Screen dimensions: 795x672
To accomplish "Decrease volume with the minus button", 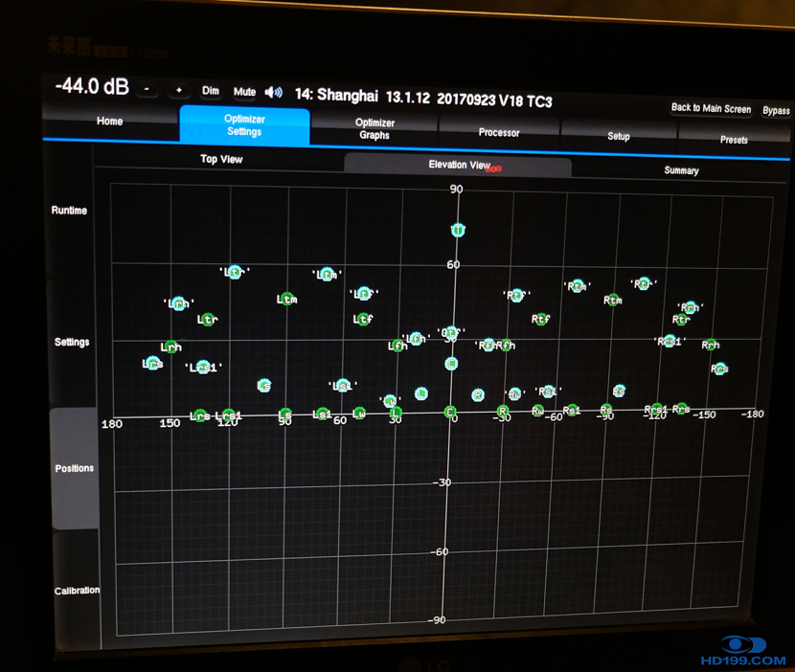I will 147,89.
